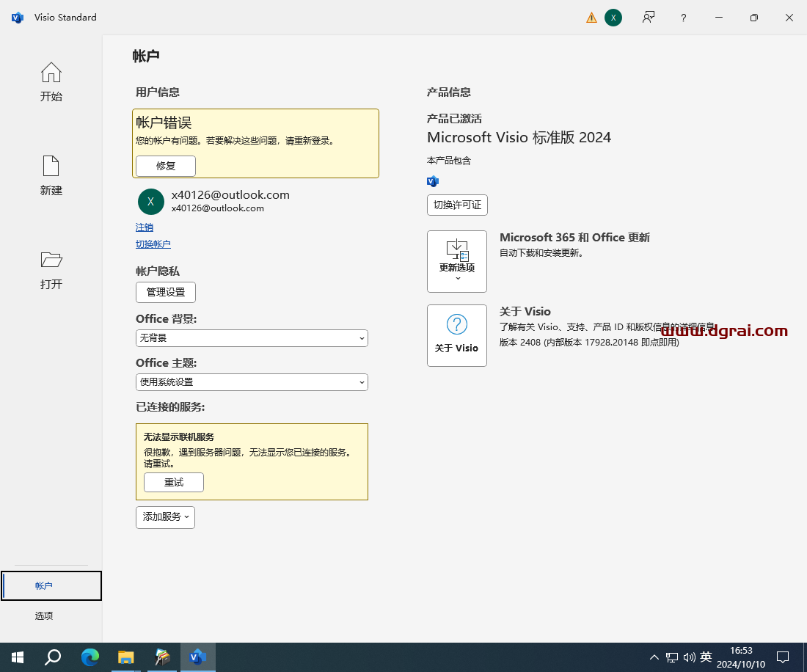Open the Office 背景 dropdown

pos(252,338)
